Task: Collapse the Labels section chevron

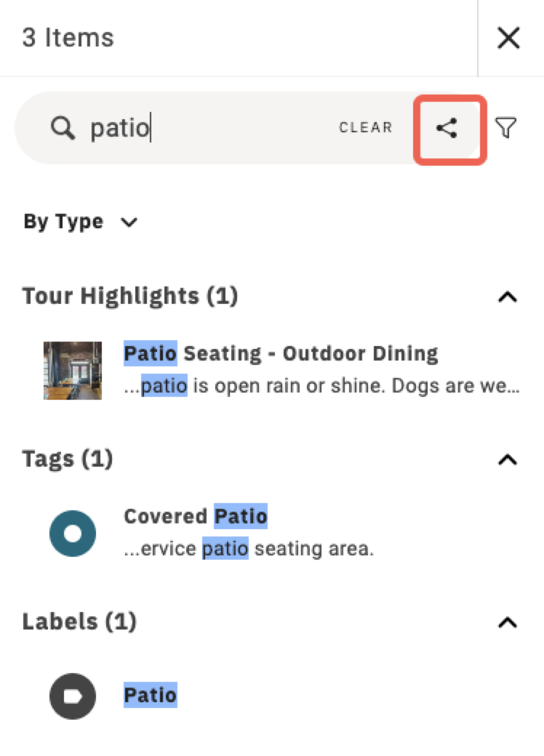Action: [x=508, y=623]
